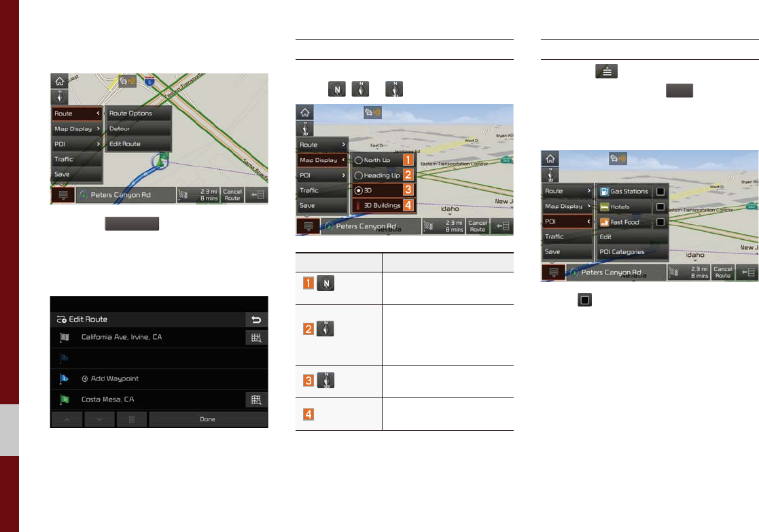Tap the 3D compass icon in the POI menu screenshot
Image resolution: width=759 pixels, height=532 pixels.
[550, 174]
